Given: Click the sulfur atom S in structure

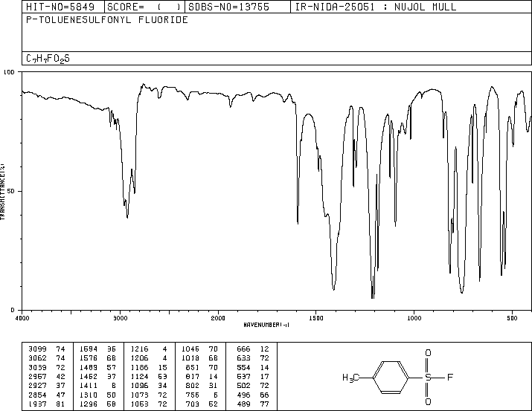Looking at the screenshot, I should pos(428,377).
